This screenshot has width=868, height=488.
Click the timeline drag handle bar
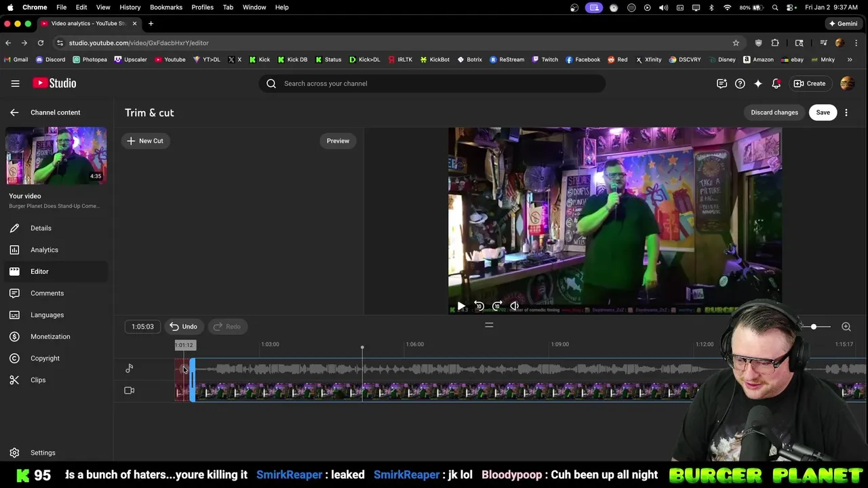(489, 325)
